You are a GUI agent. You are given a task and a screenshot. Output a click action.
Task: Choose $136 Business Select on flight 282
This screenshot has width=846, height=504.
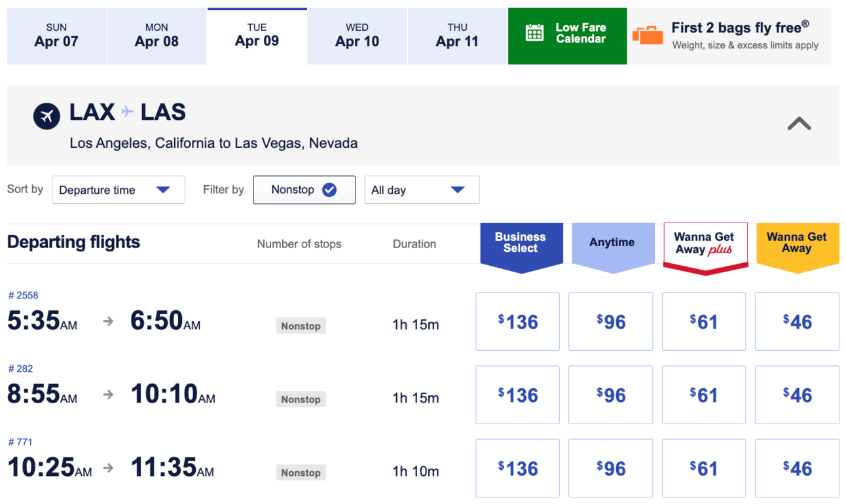coord(517,395)
